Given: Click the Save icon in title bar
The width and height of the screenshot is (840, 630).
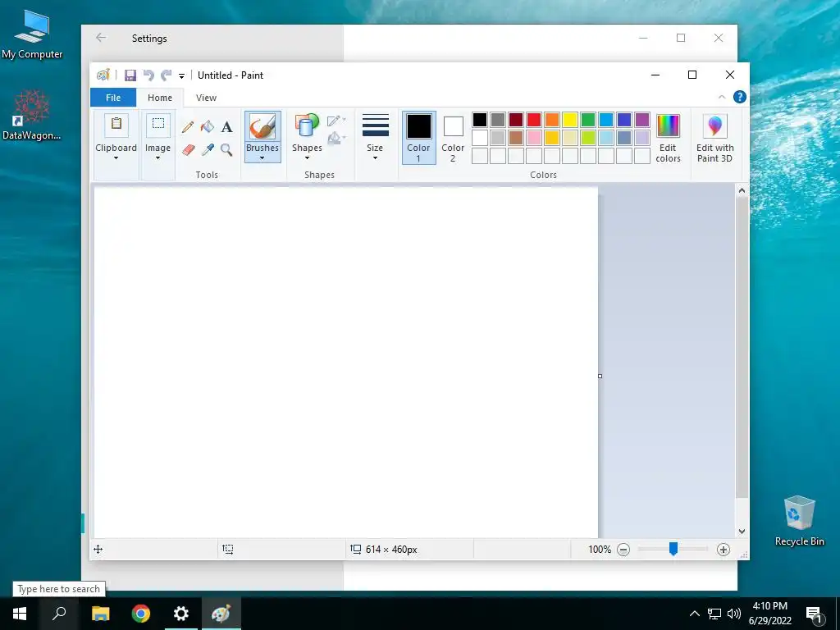Looking at the screenshot, I should pyautogui.click(x=130, y=75).
